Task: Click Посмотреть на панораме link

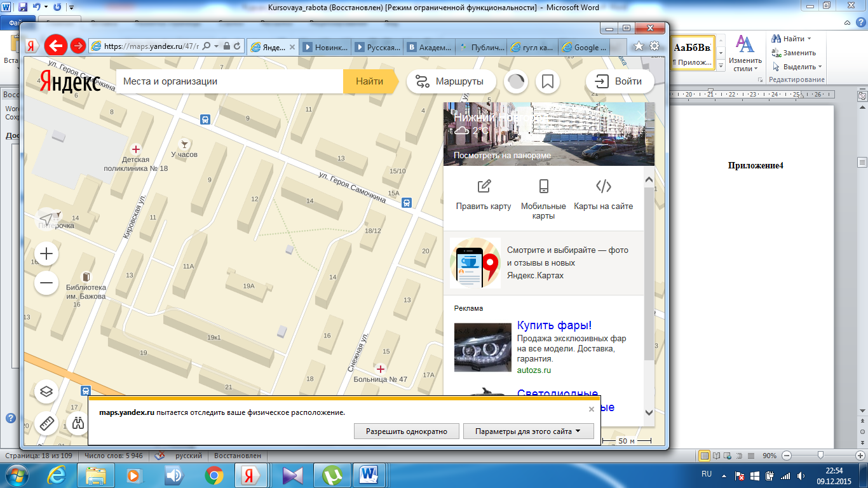Action: (x=502, y=155)
